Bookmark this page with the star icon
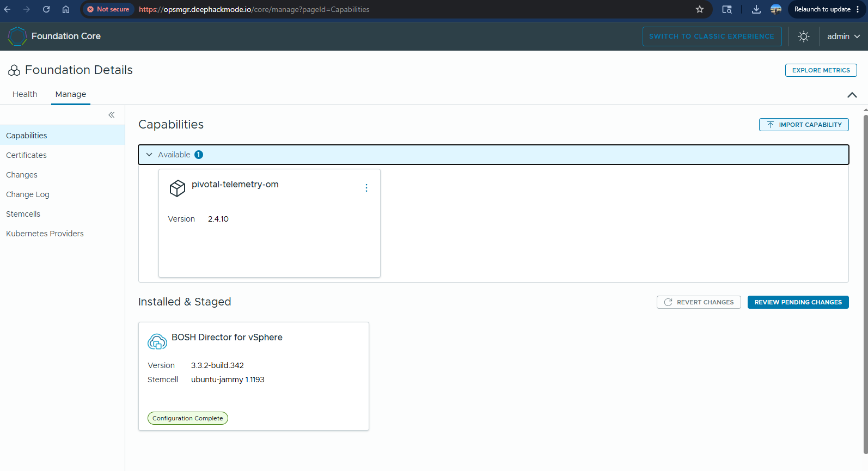868x471 pixels. coord(700,9)
